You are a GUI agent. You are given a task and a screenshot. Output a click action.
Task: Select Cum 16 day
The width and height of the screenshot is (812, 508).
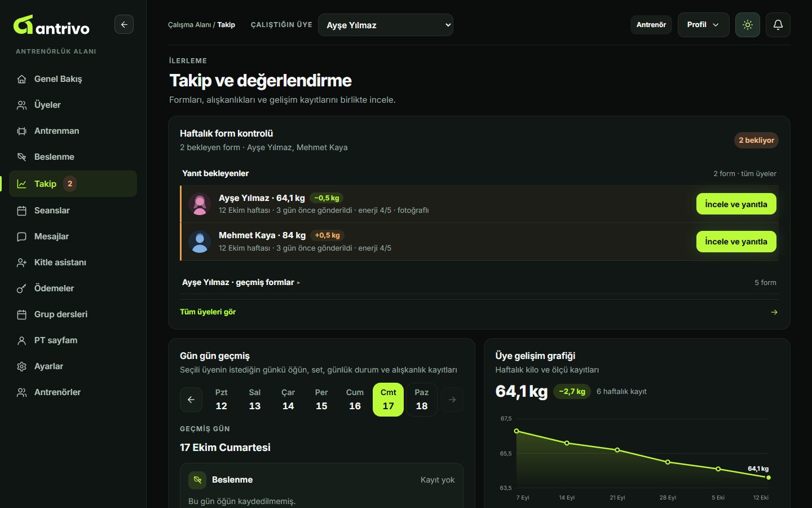click(x=355, y=400)
